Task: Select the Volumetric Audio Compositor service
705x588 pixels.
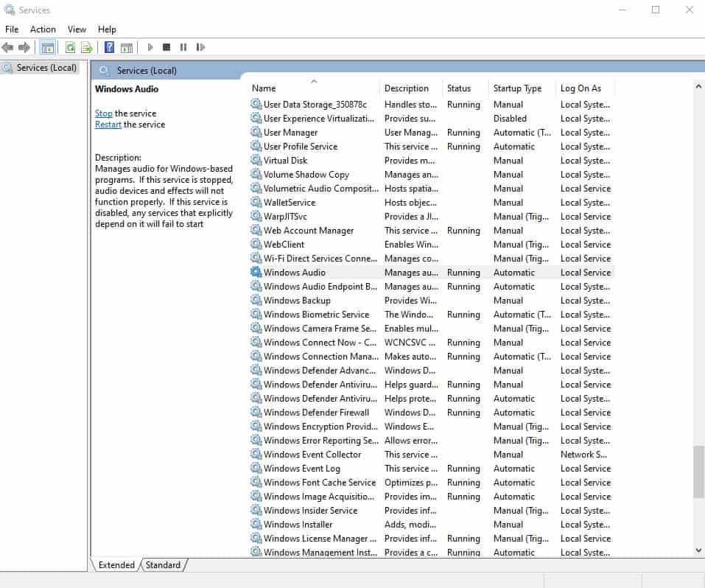Action: point(432,188)
